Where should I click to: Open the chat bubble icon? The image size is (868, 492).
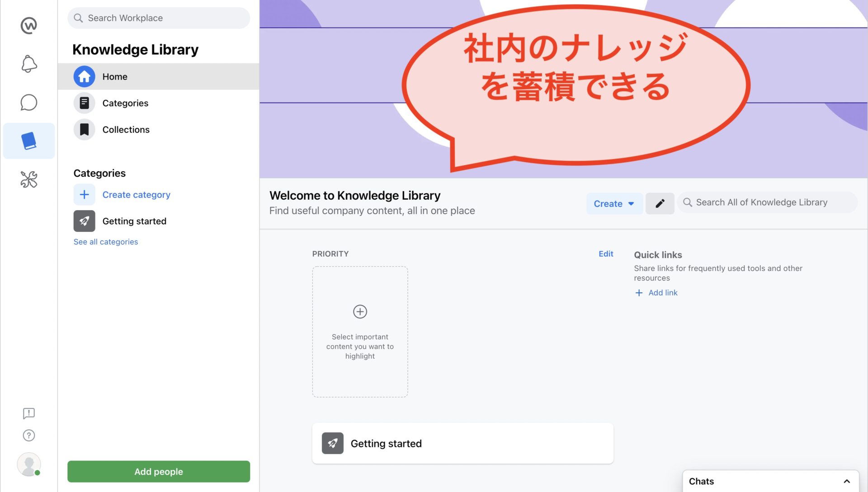tap(28, 103)
